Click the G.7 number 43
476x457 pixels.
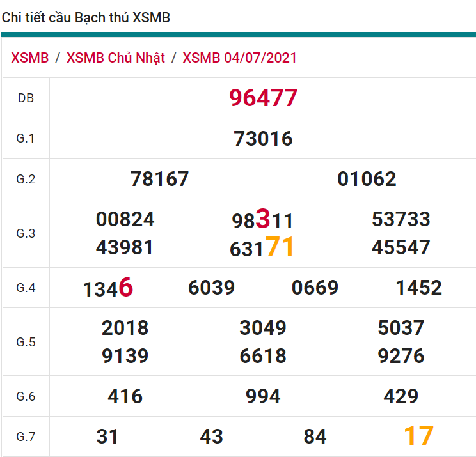211,437
